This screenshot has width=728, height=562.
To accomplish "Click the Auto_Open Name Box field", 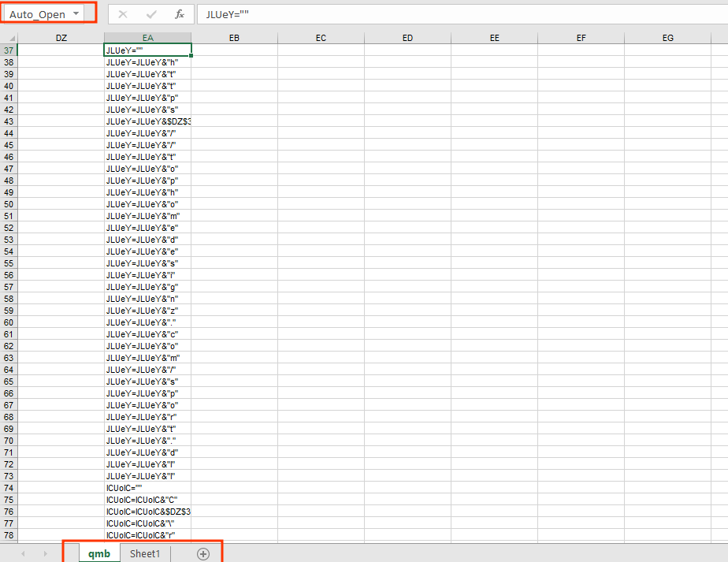I will point(38,14).
